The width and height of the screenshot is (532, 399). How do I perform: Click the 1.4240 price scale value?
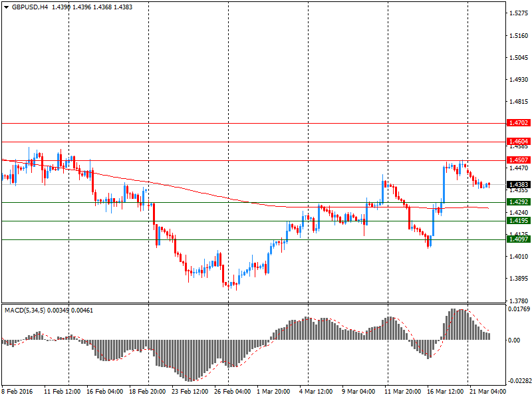[519, 213]
